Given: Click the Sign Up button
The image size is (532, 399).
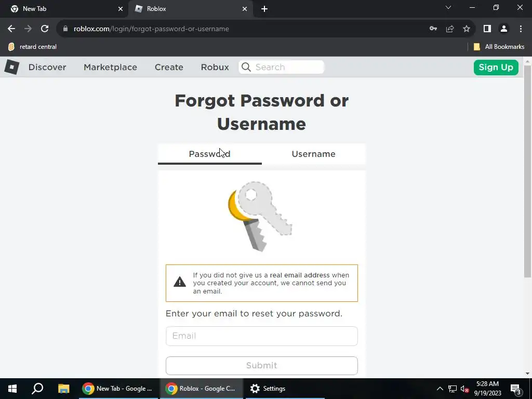Looking at the screenshot, I should tap(496, 68).
